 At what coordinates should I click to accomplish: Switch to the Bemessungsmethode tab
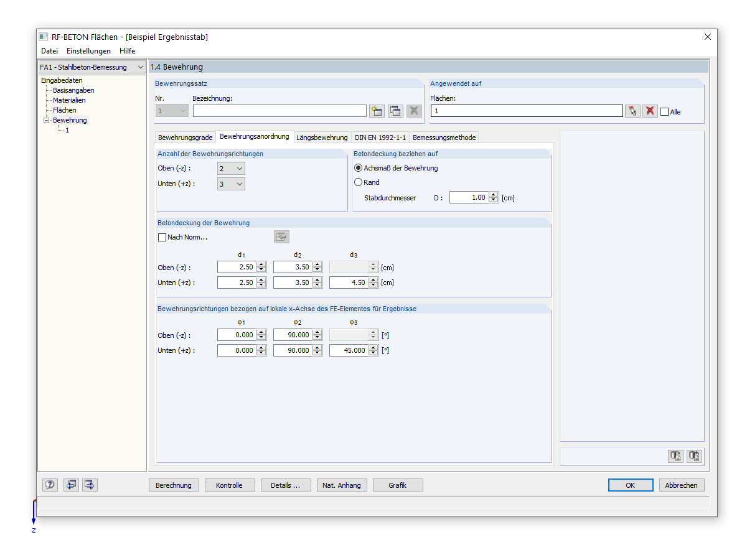click(x=444, y=138)
